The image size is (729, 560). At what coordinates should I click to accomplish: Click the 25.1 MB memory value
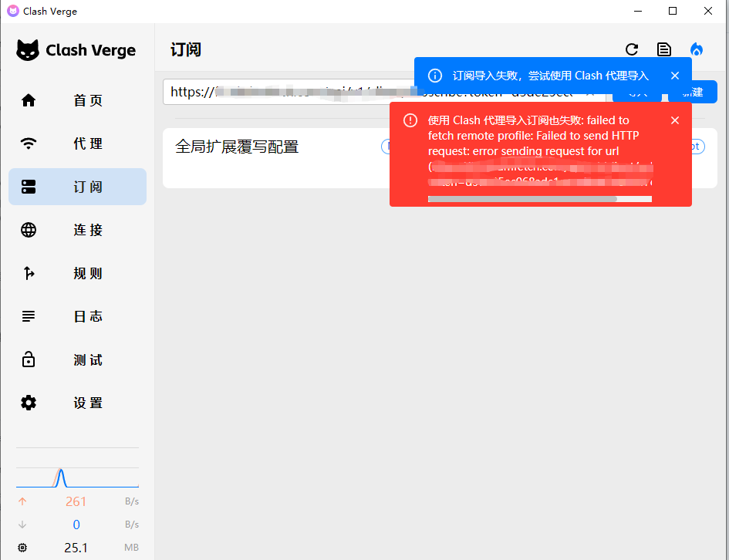(x=76, y=548)
